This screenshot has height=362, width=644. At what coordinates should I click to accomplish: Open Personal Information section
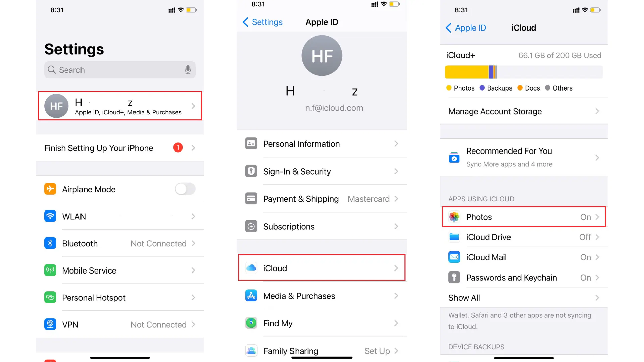[322, 144]
